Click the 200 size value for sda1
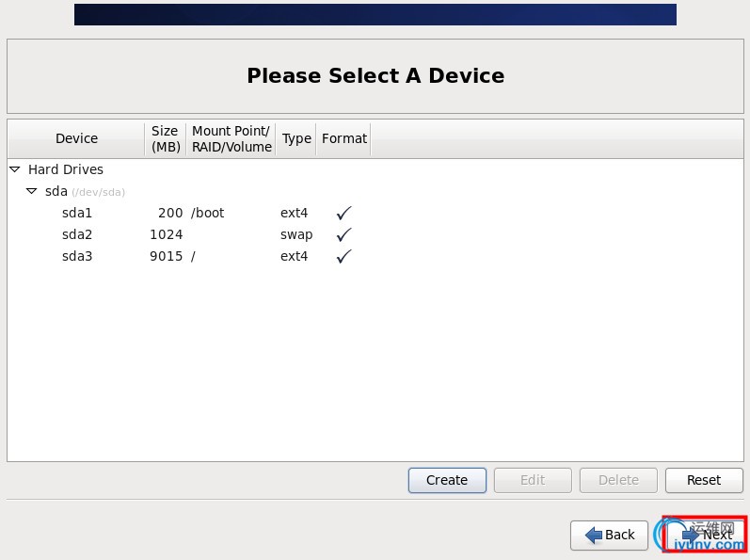The height and width of the screenshot is (560, 750). (x=170, y=213)
